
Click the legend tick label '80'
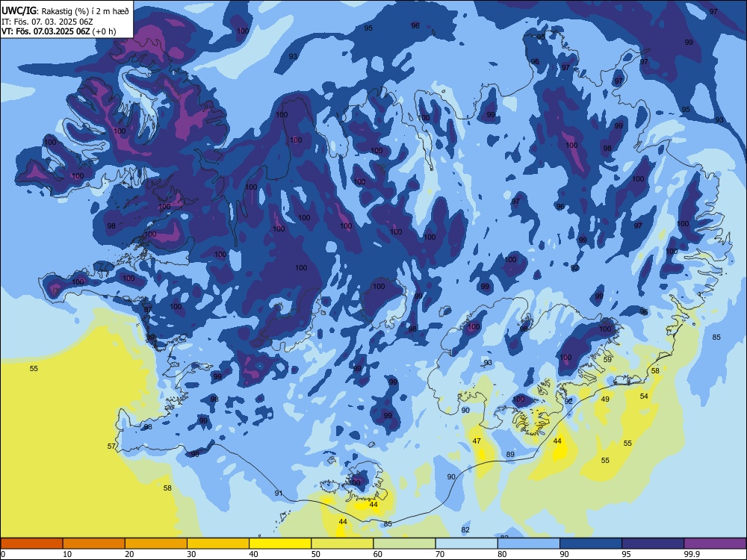[502, 554]
